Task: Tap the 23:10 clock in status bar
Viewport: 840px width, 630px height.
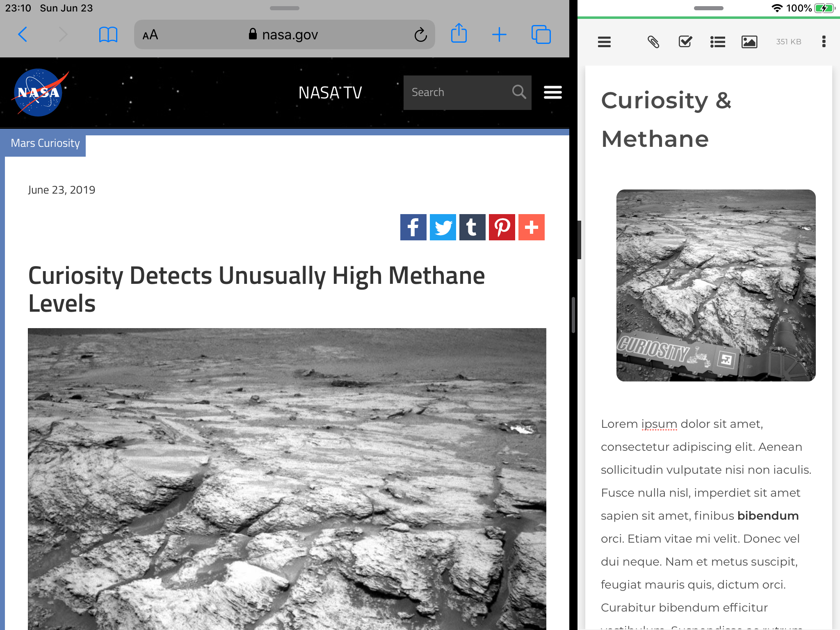Action: pyautogui.click(x=18, y=8)
